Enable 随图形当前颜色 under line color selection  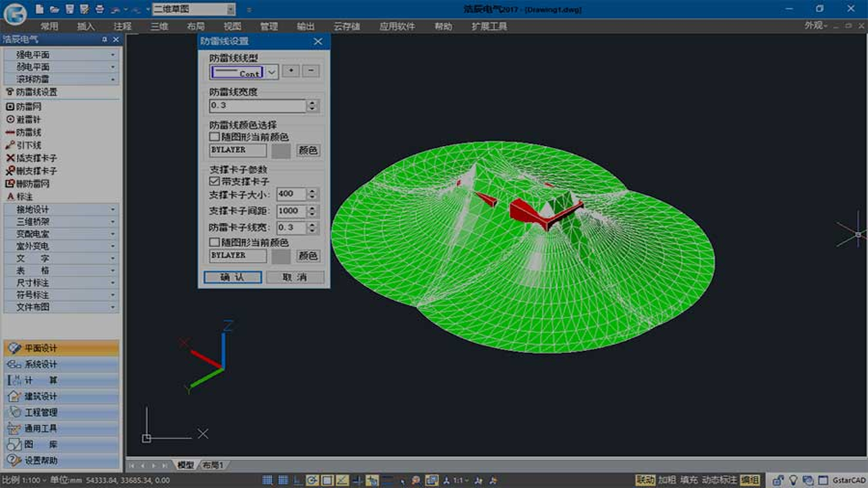tap(215, 137)
